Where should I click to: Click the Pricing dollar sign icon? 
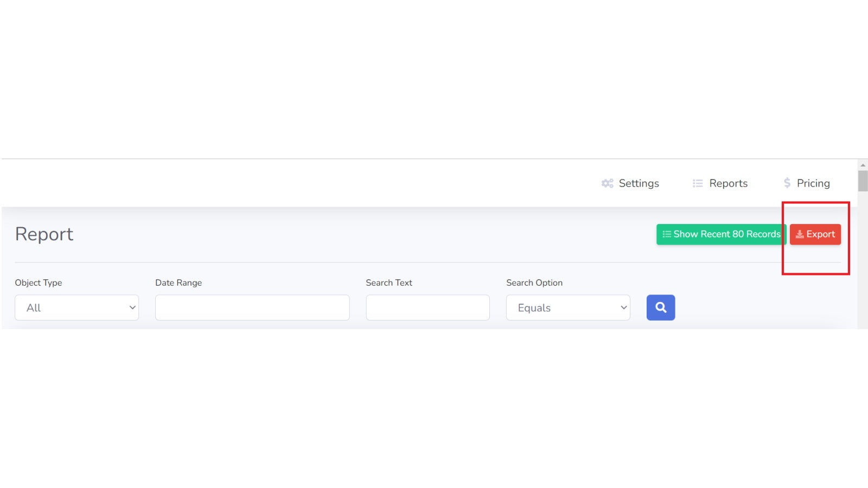coord(787,183)
